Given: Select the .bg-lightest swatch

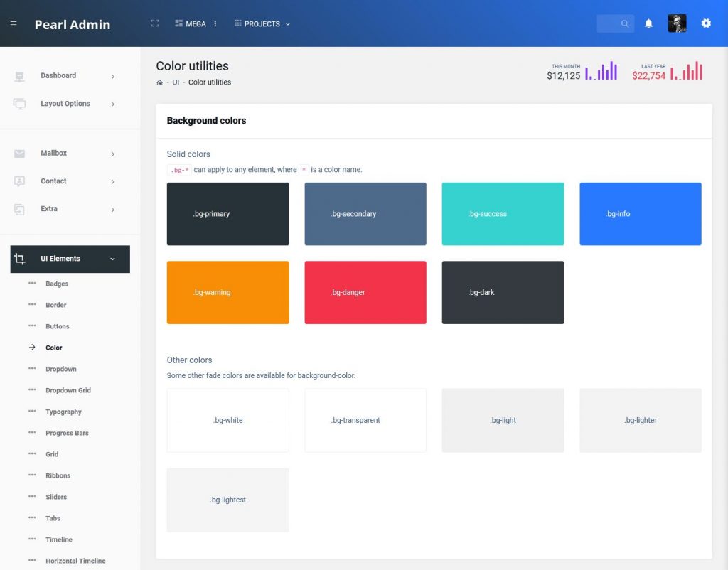Looking at the screenshot, I should [228, 500].
